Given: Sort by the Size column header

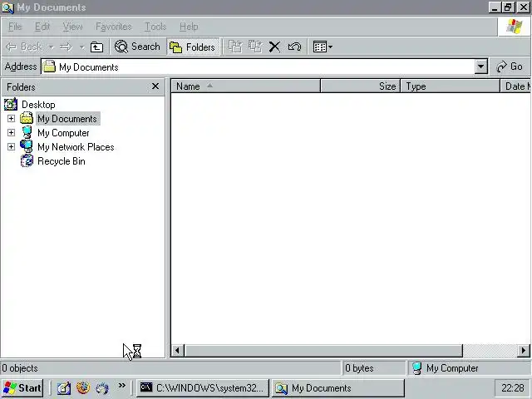Looking at the screenshot, I should click(360, 86).
